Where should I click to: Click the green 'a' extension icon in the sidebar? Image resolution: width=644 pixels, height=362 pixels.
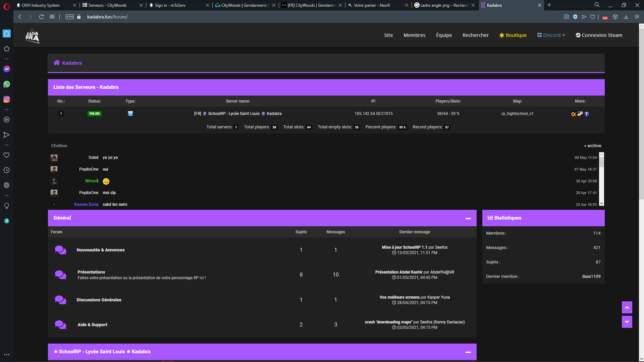(x=7, y=221)
